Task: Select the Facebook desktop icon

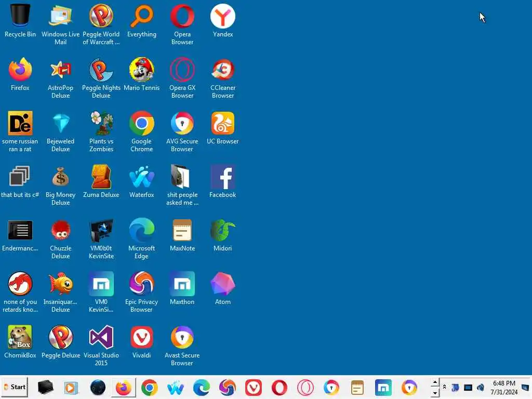Action: pos(222,181)
